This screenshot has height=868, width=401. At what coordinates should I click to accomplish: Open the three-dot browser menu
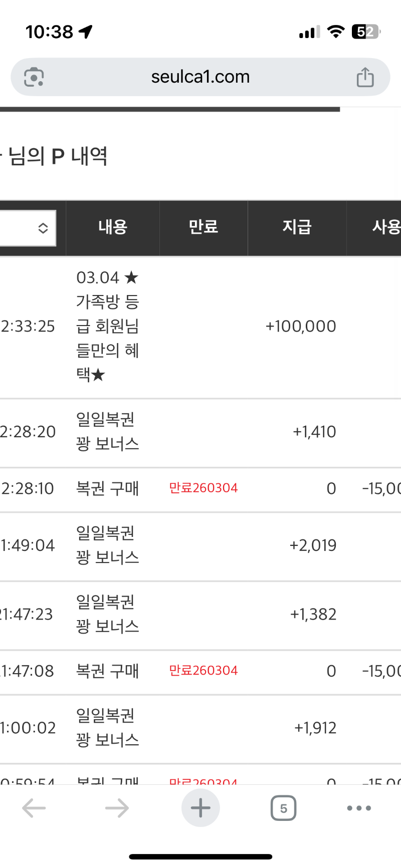click(x=359, y=808)
